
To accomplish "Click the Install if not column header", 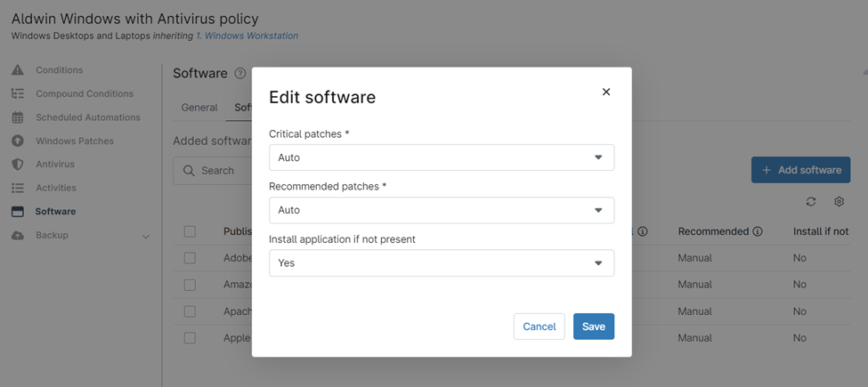I will 821,231.
